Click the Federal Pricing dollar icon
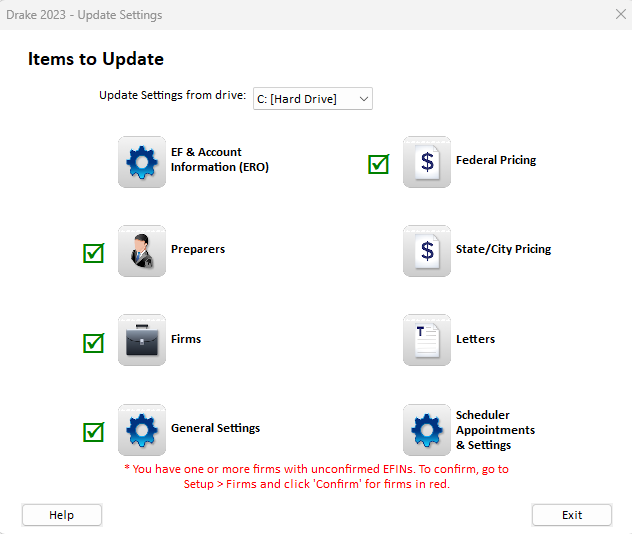 tap(427, 162)
